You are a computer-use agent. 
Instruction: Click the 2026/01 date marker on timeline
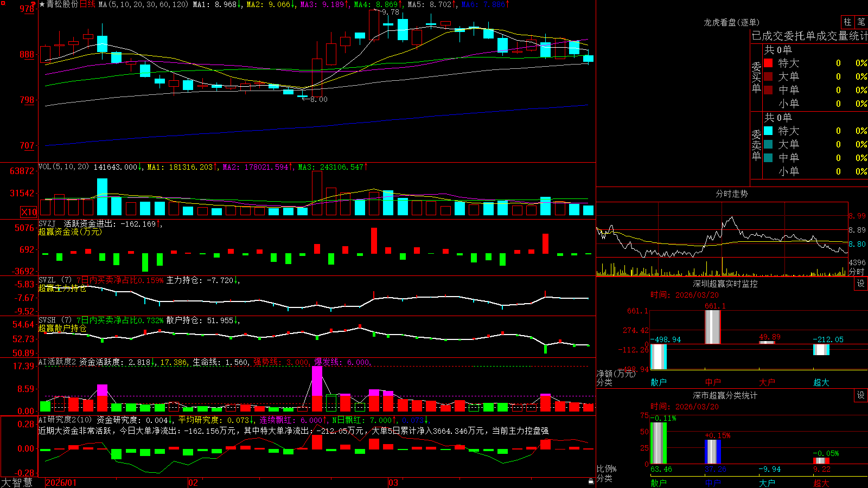tap(61, 483)
